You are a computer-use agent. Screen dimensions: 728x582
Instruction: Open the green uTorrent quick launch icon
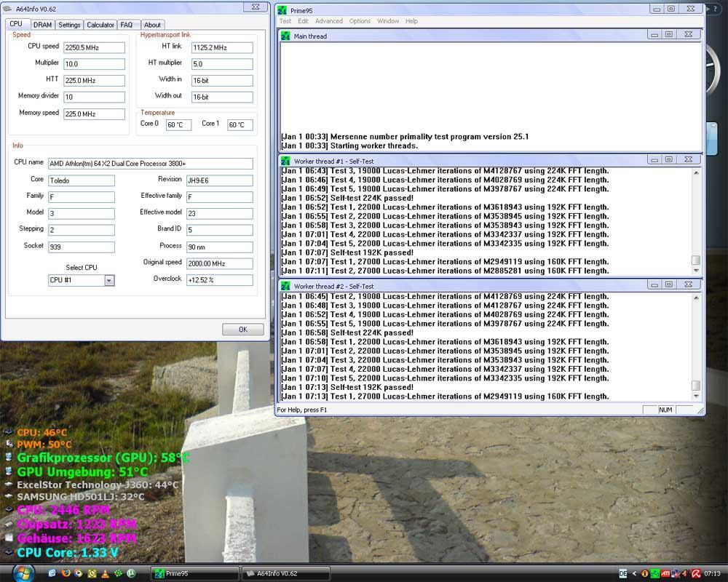[x=131, y=573]
